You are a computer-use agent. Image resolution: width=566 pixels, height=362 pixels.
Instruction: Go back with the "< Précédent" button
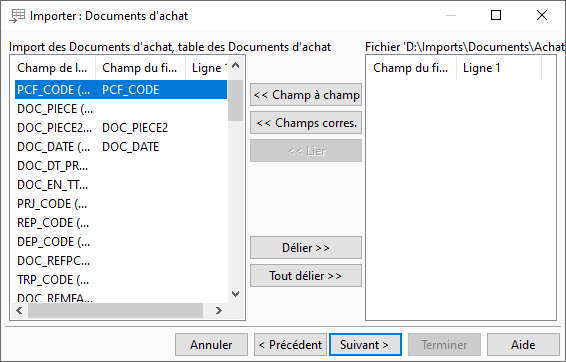click(291, 345)
